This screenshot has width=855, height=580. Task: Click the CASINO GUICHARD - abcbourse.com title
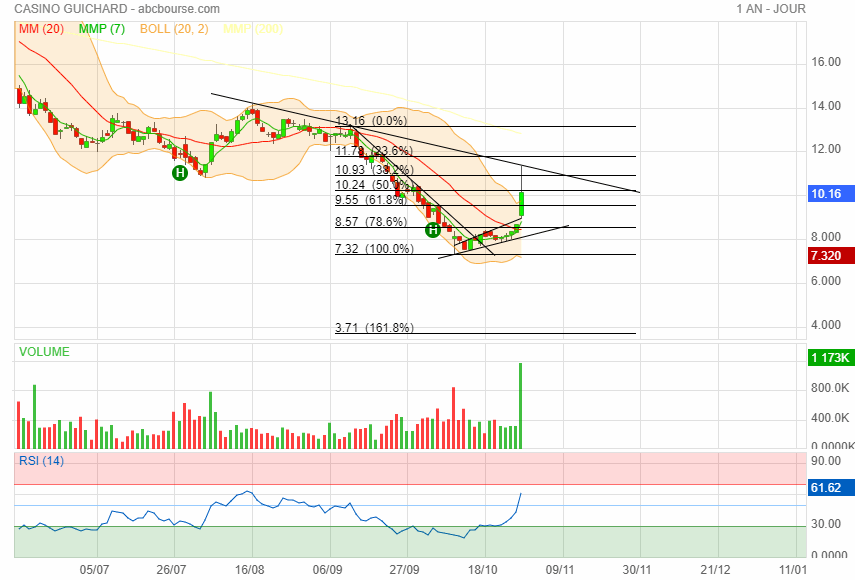pyautogui.click(x=117, y=9)
